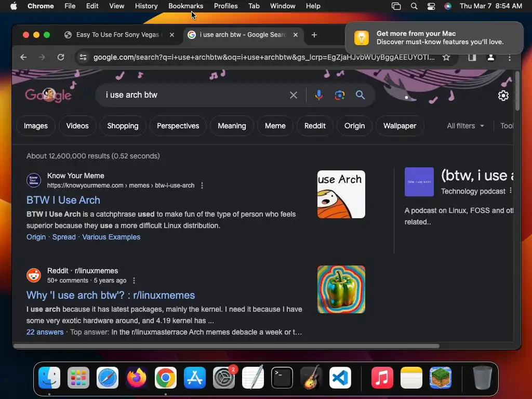This screenshot has width=532, height=399.
Task: Launch Minecraft from the dock
Action: coord(441,378)
